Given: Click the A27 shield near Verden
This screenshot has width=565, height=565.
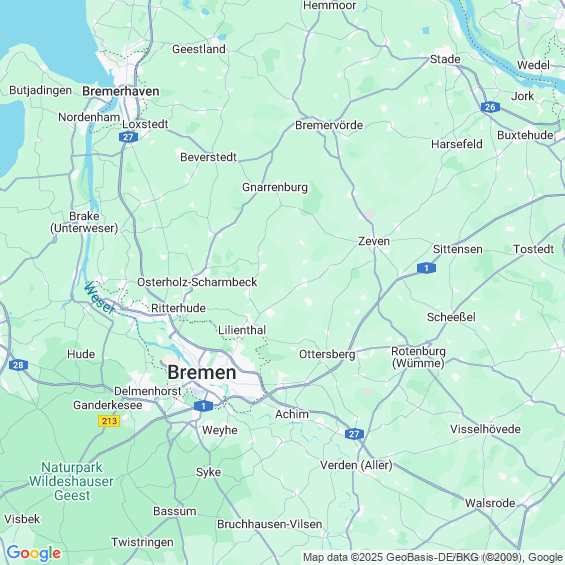Looking at the screenshot, I should (x=354, y=434).
